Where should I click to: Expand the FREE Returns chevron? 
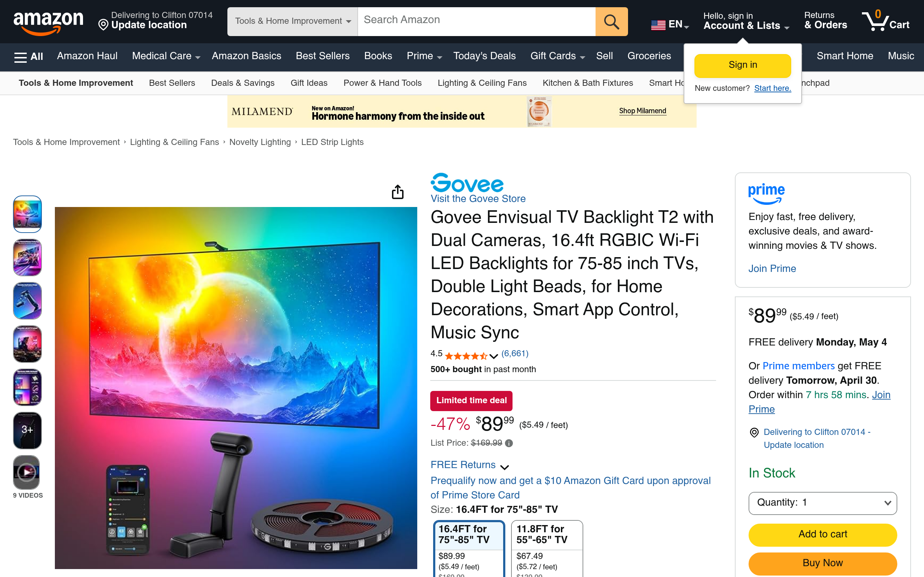pos(504,467)
